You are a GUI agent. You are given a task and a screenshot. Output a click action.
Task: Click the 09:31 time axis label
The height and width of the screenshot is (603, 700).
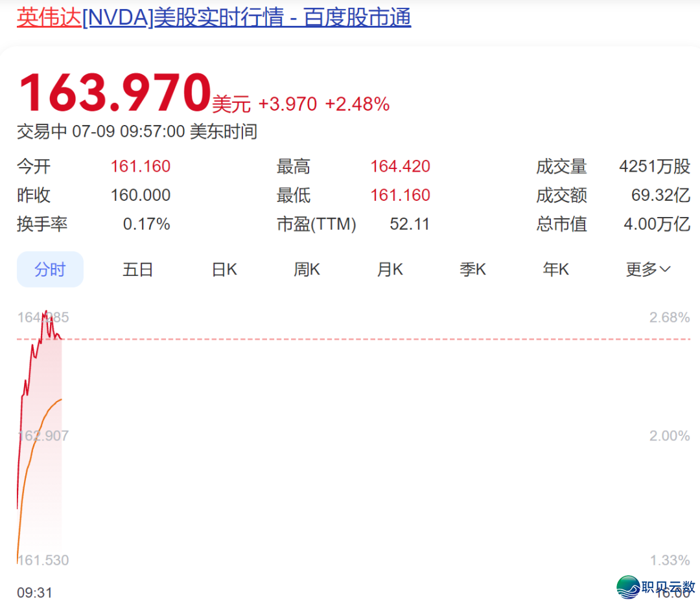click(34, 593)
